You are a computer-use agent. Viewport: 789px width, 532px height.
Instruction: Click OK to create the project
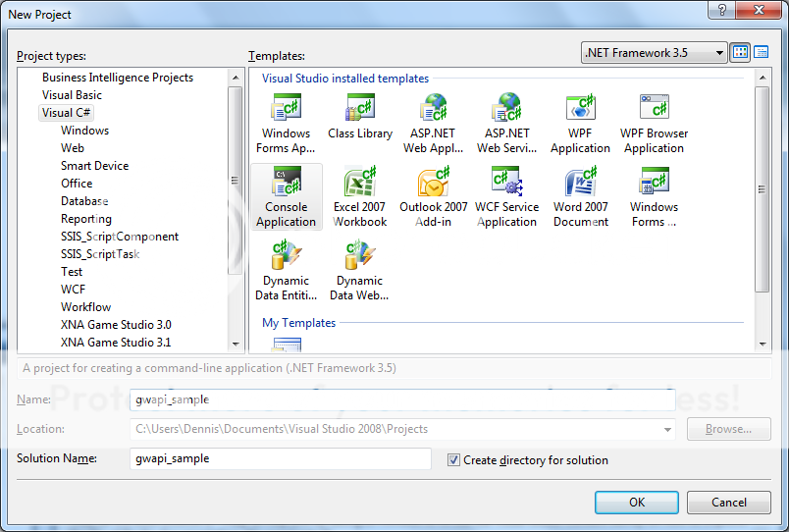pyautogui.click(x=637, y=503)
